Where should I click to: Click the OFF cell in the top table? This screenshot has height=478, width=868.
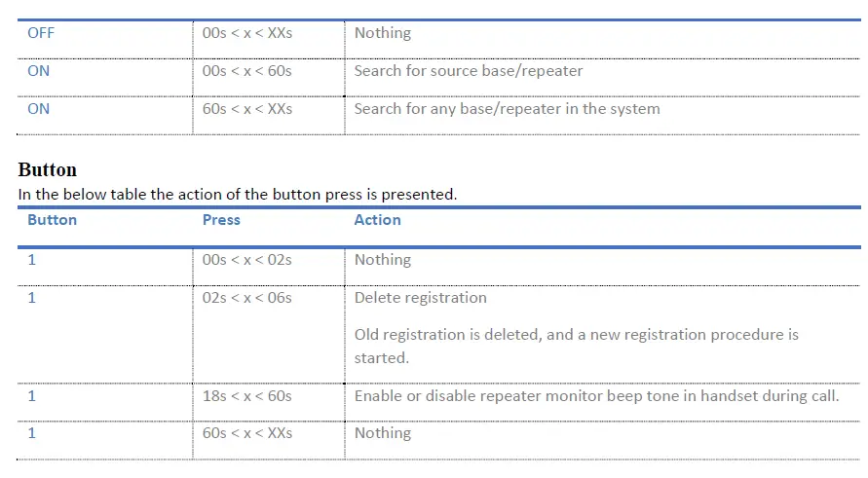tap(41, 33)
